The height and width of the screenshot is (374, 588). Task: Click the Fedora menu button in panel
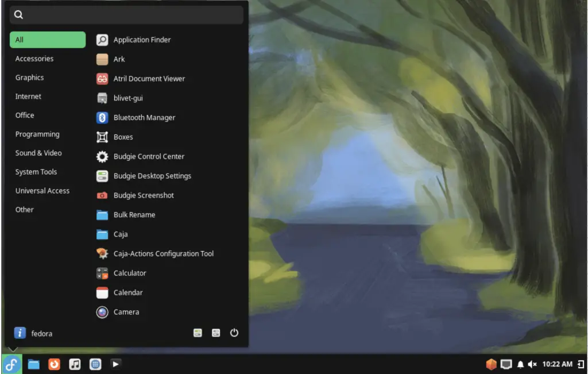(x=11, y=364)
